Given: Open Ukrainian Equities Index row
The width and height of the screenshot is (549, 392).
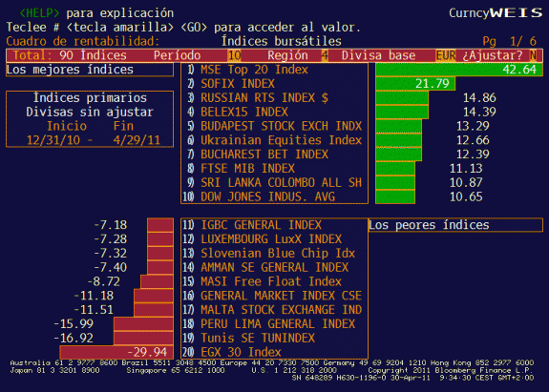Looking at the screenshot, I should [275, 140].
